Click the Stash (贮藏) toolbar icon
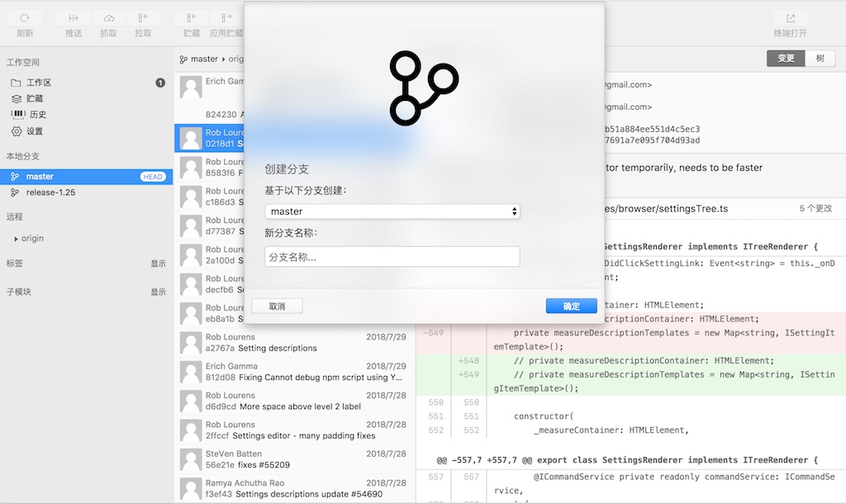 pyautogui.click(x=192, y=18)
